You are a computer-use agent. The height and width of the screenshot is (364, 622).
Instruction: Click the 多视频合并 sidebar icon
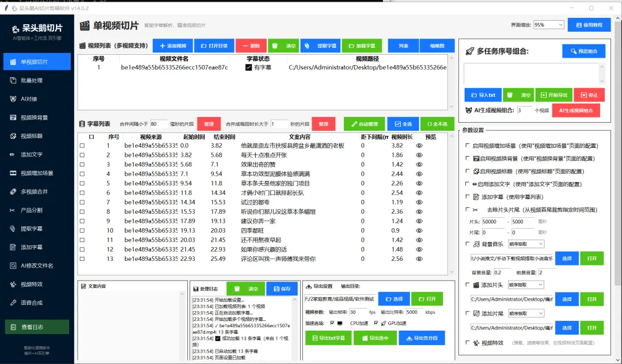point(13,192)
